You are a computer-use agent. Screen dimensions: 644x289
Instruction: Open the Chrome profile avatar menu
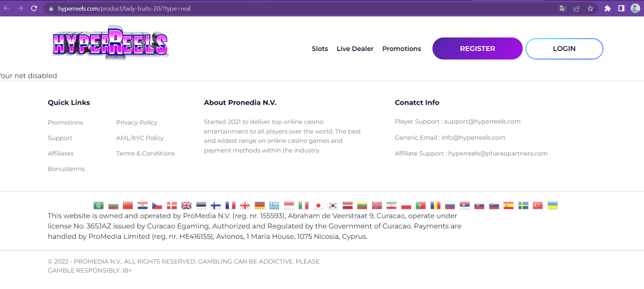click(635, 9)
